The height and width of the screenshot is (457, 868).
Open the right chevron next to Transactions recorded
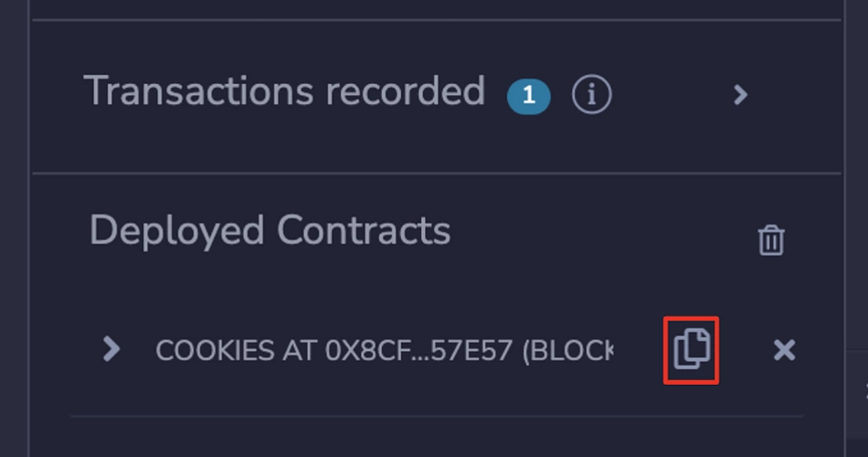741,95
